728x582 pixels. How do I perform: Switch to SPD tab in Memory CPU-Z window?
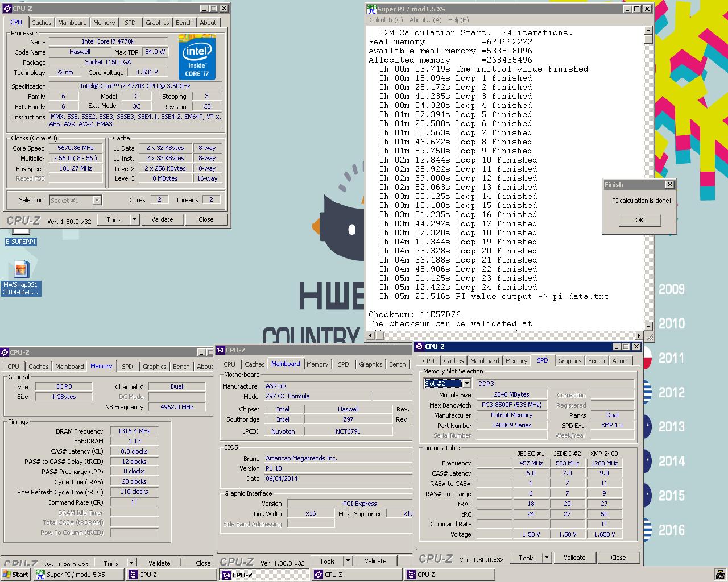(x=127, y=367)
